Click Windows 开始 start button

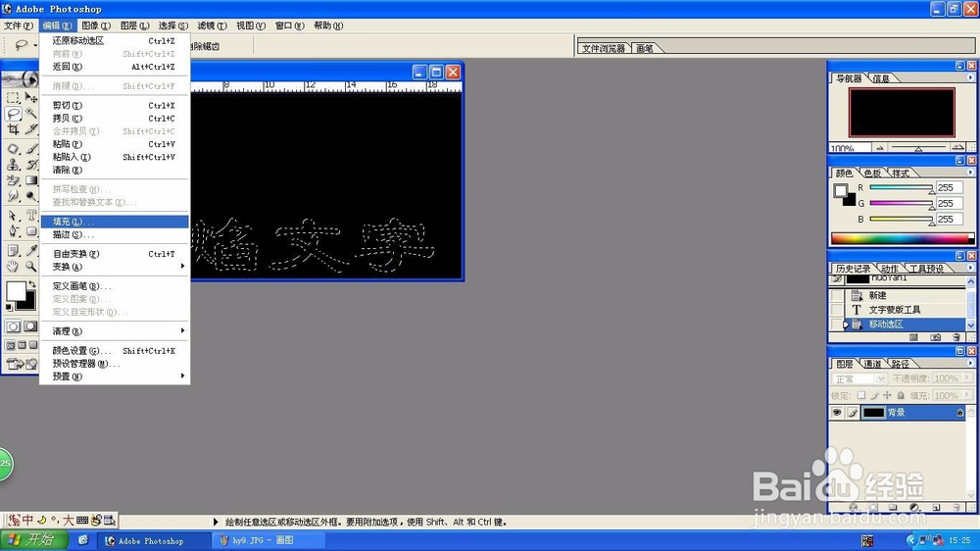tap(33, 540)
